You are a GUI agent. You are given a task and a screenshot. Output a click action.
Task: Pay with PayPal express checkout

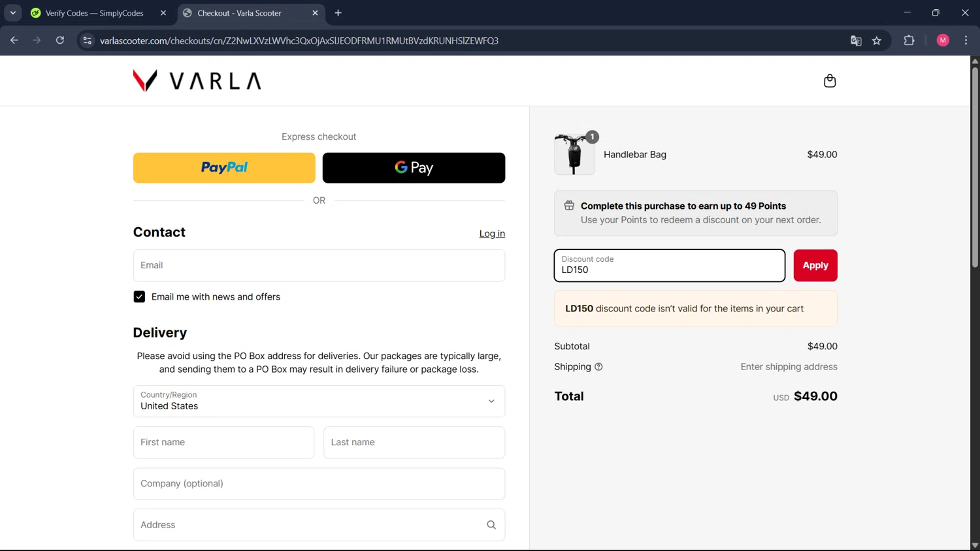pyautogui.click(x=224, y=168)
